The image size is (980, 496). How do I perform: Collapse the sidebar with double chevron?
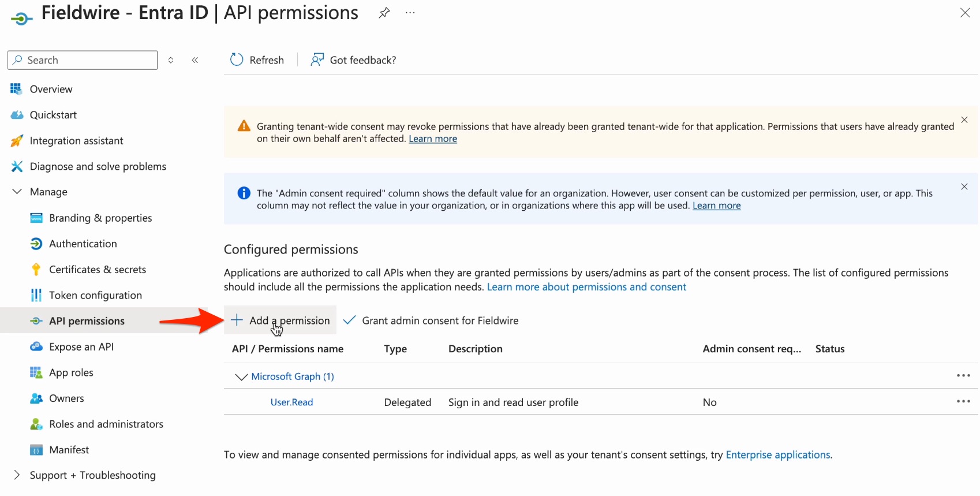[195, 60]
